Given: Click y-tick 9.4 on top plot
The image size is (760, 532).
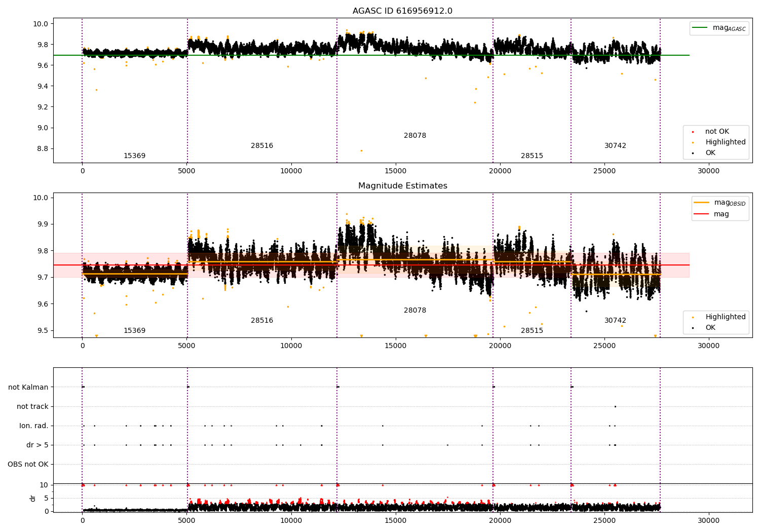Looking at the screenshot, I should point(41,87).
